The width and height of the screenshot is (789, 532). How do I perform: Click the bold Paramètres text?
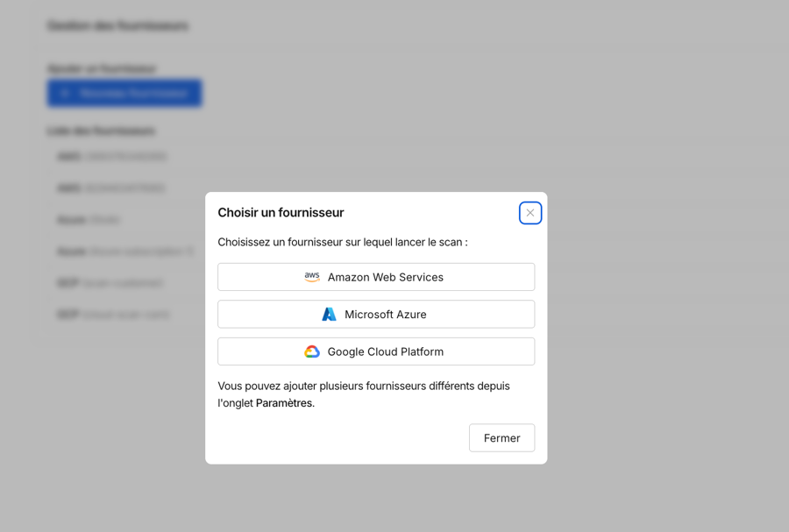click(x=284, y=403)
